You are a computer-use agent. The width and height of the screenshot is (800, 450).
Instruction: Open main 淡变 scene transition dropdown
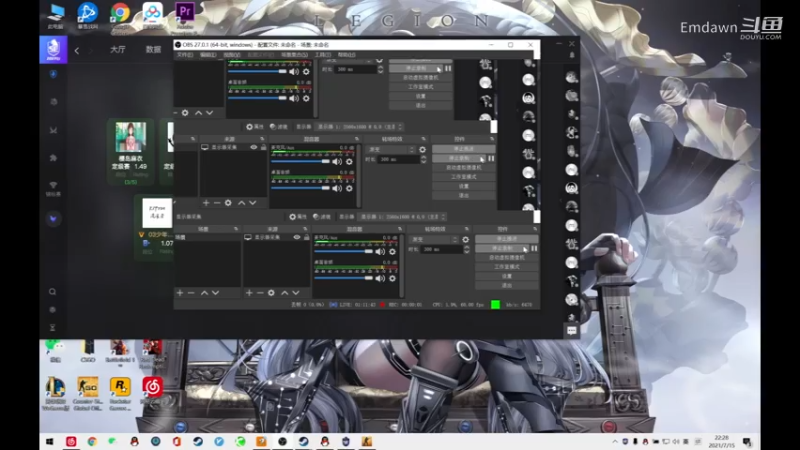click(435, 239)
